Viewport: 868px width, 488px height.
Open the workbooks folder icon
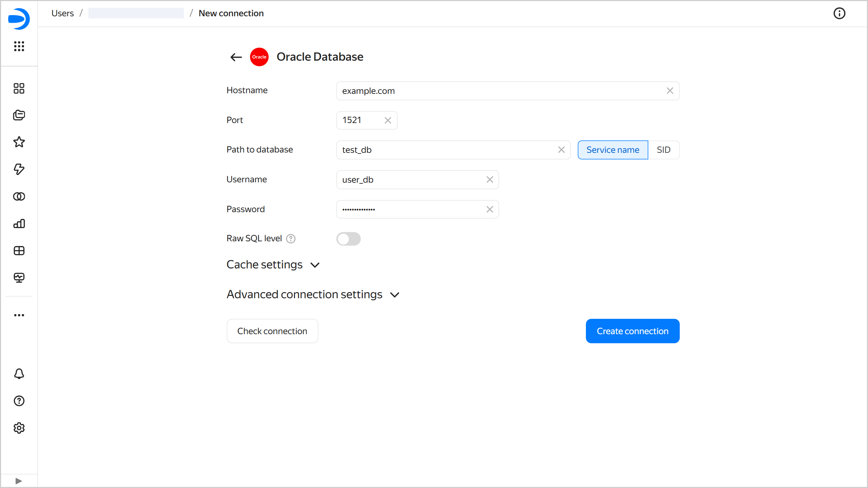click(19, 115)
